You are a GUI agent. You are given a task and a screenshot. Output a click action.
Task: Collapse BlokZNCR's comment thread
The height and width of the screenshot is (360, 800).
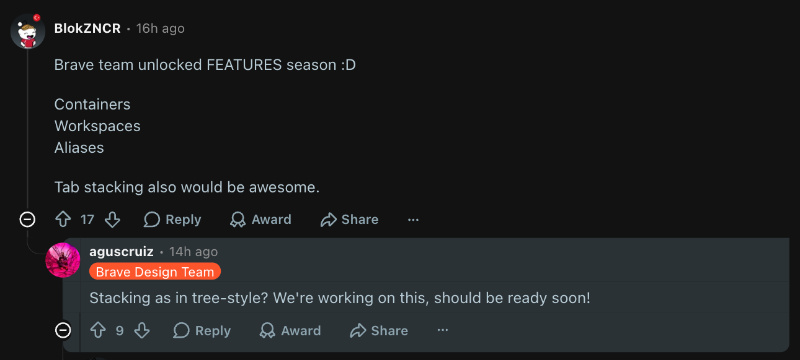click(x=27, y=220)
